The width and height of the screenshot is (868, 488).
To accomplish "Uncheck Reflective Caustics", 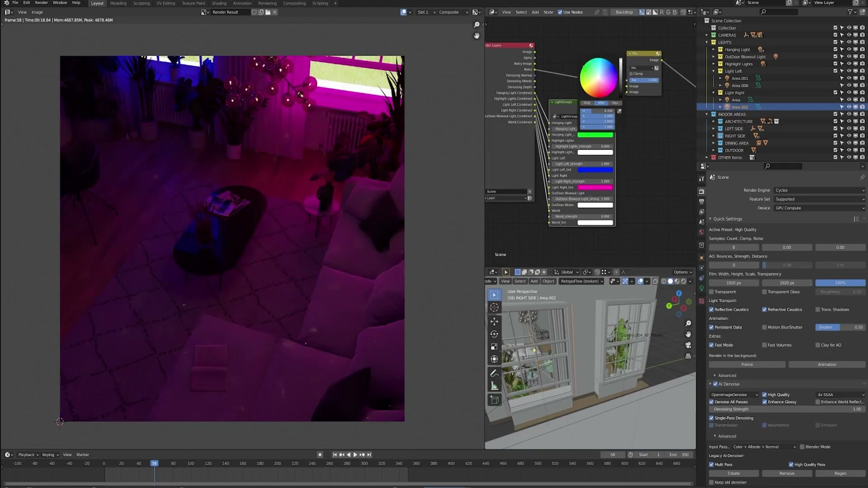I will pyautogui.click(x=711, y=310).
